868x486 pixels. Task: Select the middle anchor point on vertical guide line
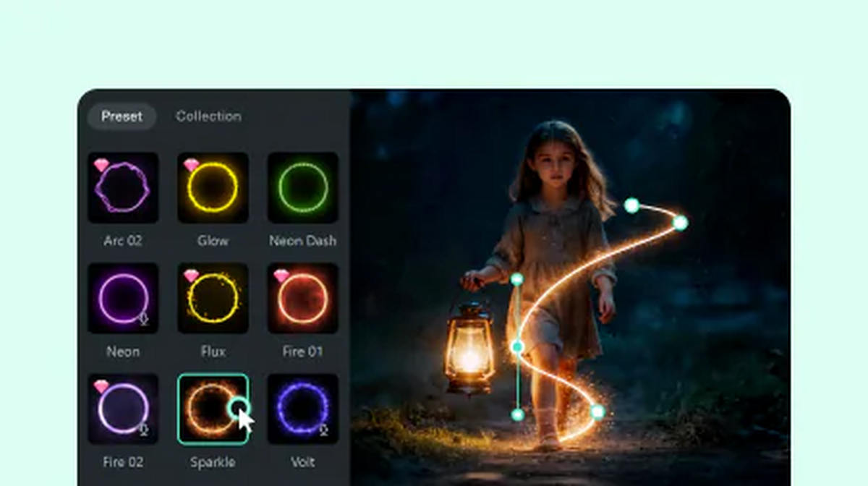[517, 347]
